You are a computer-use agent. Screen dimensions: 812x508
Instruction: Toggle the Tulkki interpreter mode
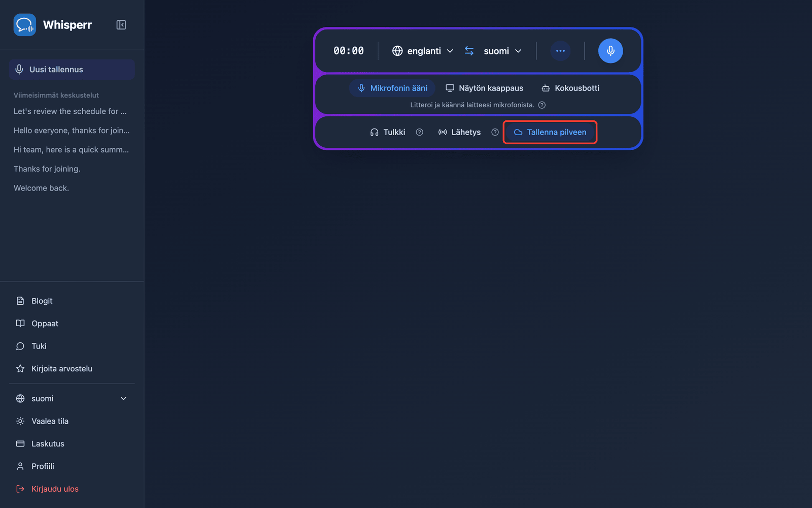(x=388, y=132)
